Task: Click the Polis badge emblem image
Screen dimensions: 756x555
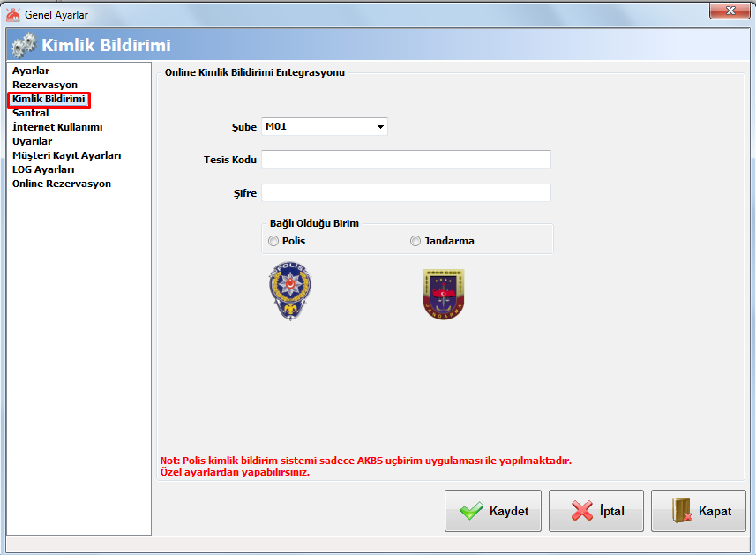Action: [289, 291]
